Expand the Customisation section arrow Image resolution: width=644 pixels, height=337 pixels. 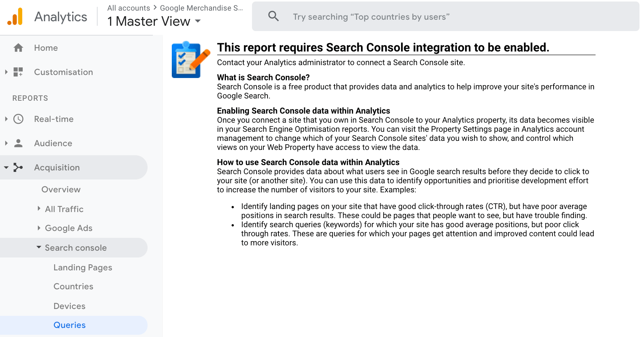[x=6, y=72]
